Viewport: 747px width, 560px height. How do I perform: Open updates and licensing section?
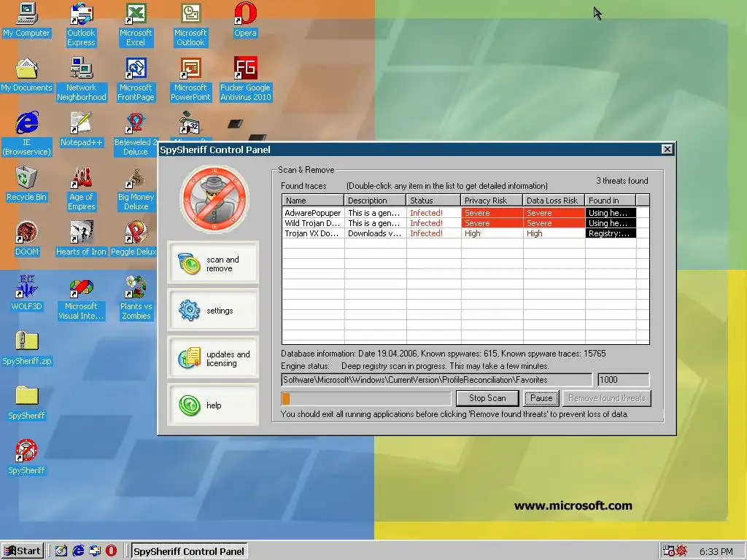click(213, 358)
